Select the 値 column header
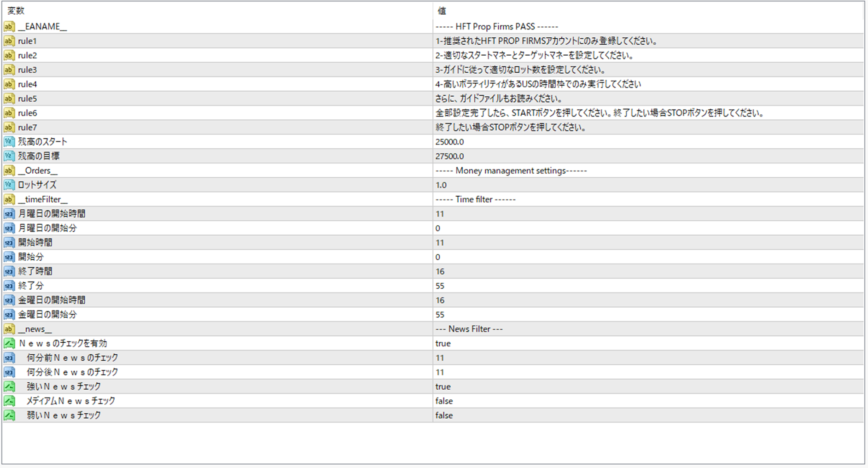The width and height of the screenshot is (868, 468). coord(442,11)
